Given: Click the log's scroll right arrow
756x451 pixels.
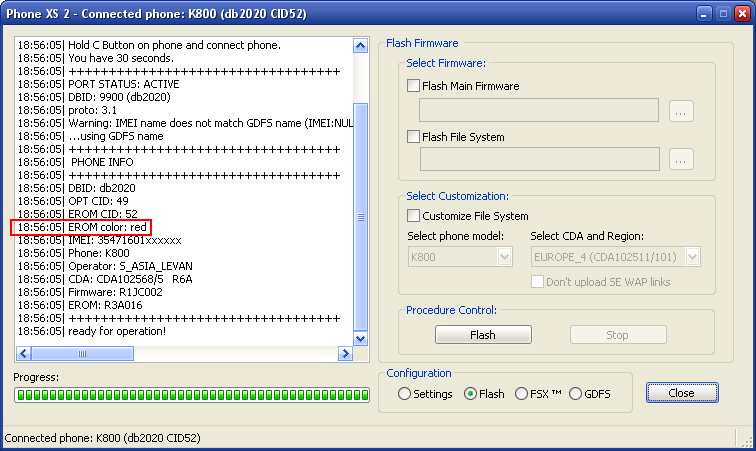Looking at the screenshot, I should pos(345,354).
